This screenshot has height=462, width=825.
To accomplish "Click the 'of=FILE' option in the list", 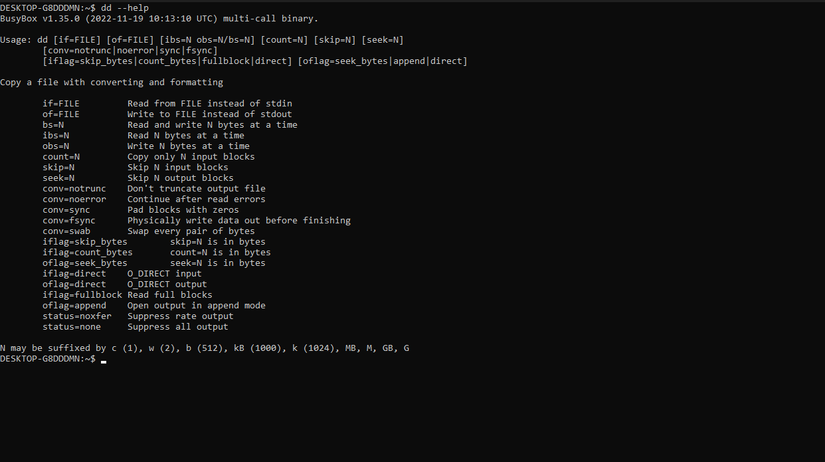I will click(x=60, y=114).
